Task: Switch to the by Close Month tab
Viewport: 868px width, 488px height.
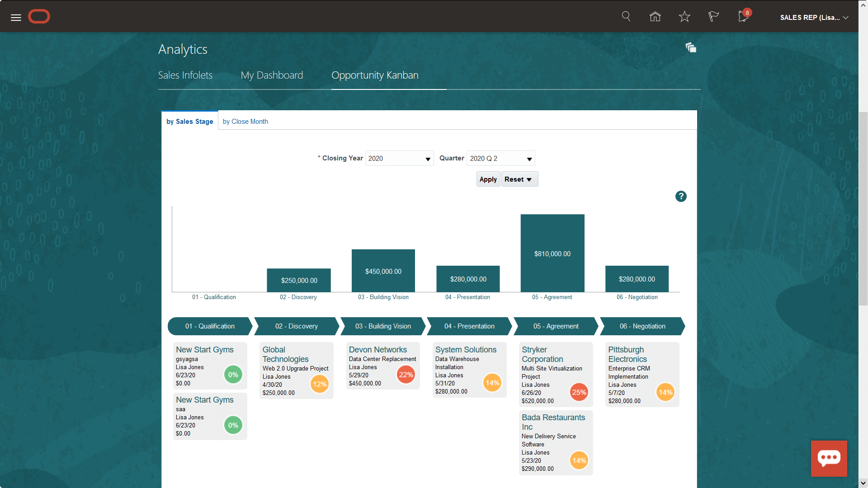Action: pyautogui.click(x=245, y=121)
